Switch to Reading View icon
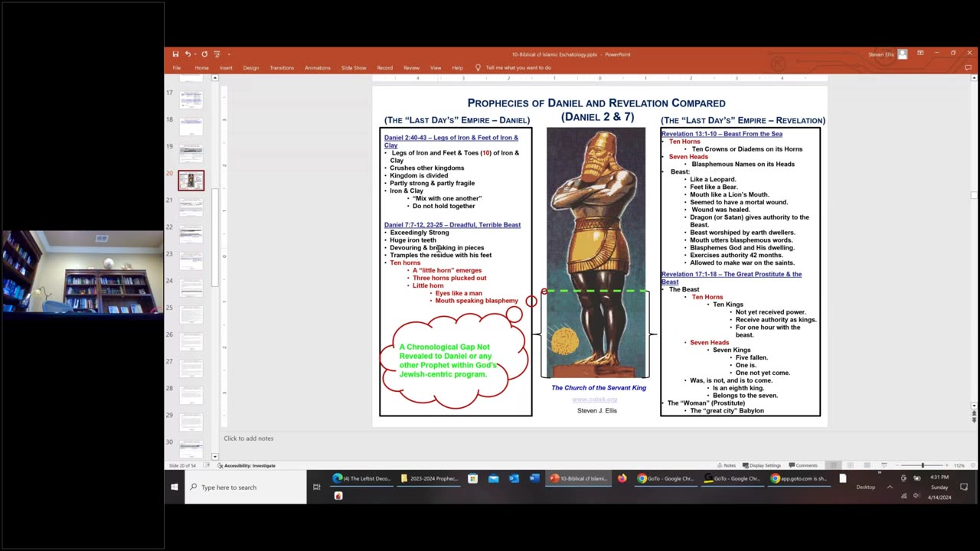Image resolution: width=980 pixels, height=551 pixels. point(867,465)
